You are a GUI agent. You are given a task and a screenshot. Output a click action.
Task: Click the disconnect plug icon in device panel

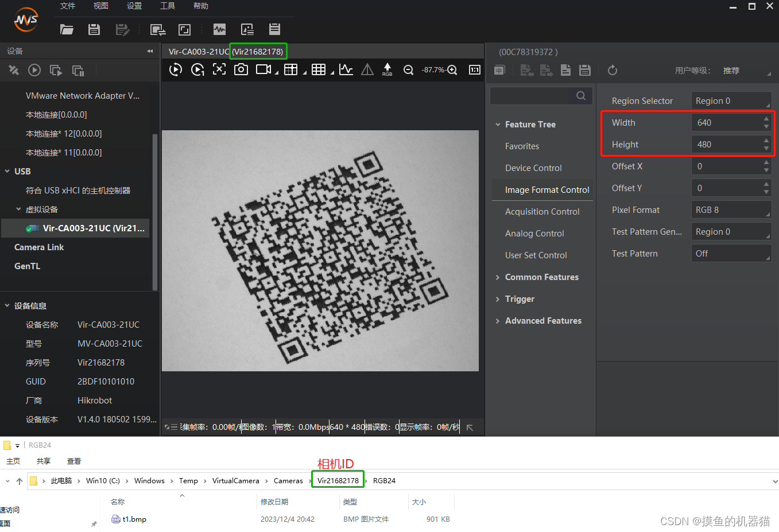coord(14,71)
